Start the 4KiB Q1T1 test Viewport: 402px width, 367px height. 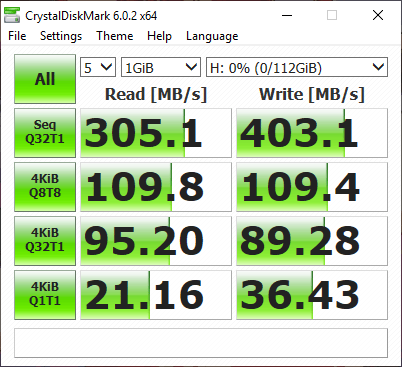(x=45, y=295)
